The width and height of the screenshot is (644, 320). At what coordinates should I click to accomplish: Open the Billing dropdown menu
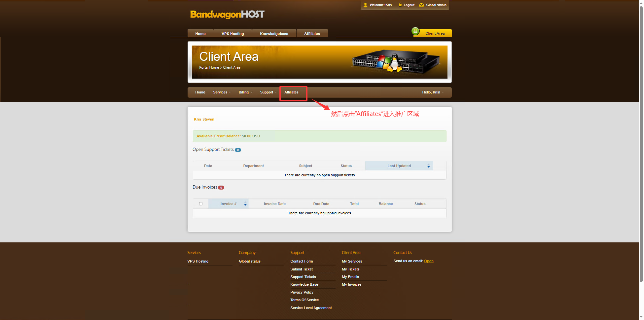coord(245,92)
